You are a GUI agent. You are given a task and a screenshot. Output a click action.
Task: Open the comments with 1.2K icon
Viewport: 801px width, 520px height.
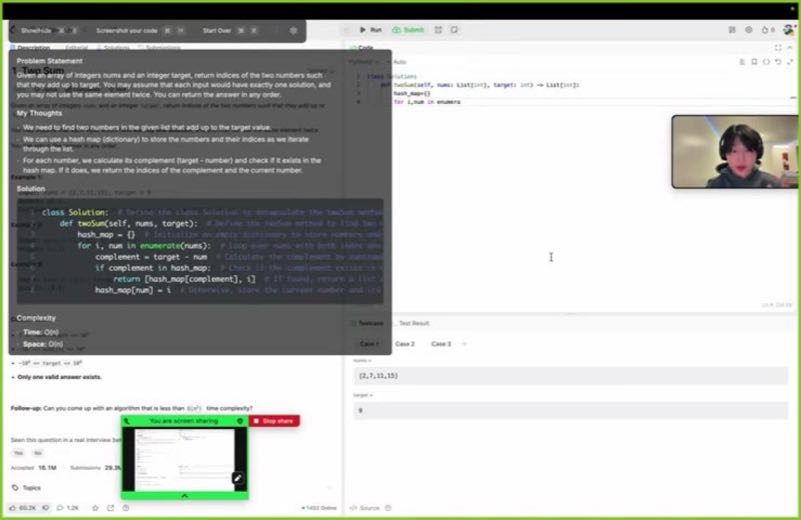[67, 508]
